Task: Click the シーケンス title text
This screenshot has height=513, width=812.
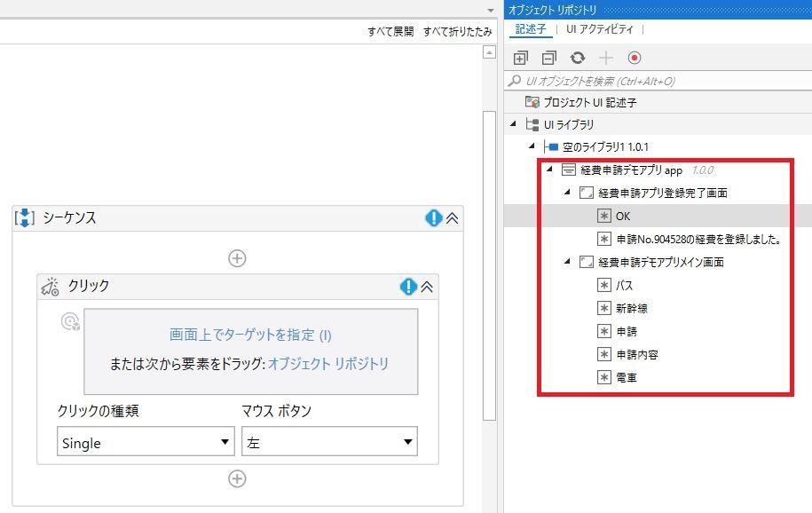Action: coord(69,217)
